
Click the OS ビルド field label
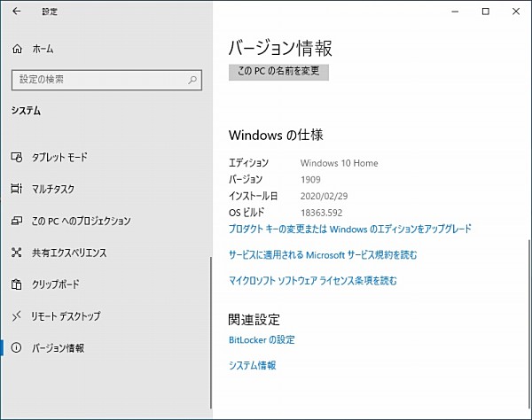click(x=246, y=213)
